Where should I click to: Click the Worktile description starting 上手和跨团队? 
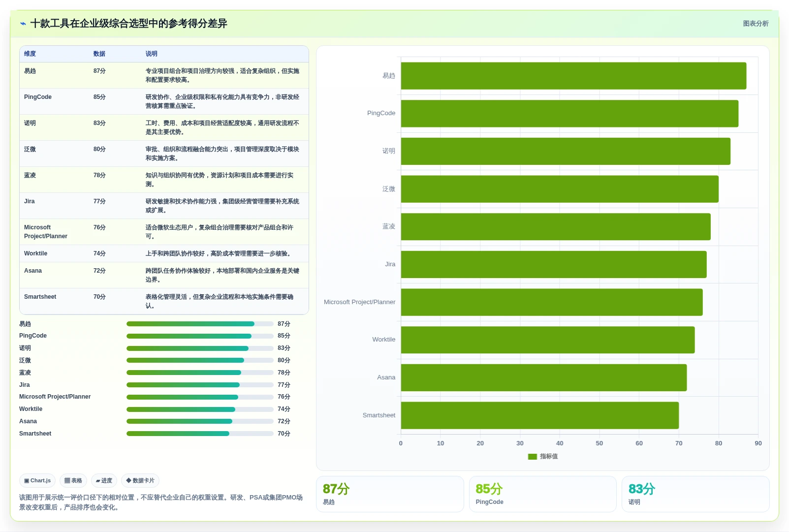219,254
